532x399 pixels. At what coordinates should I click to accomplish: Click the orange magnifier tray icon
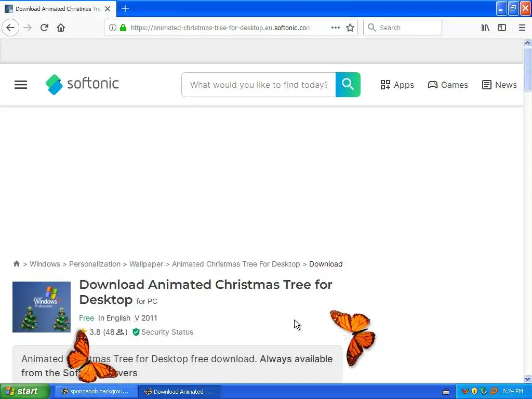click(494, 392)
